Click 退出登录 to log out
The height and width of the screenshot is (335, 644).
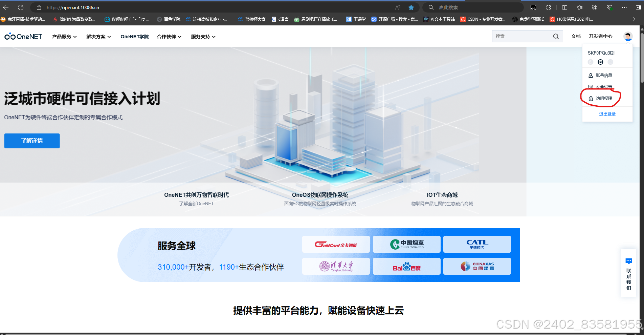click(x=607, y=114)
